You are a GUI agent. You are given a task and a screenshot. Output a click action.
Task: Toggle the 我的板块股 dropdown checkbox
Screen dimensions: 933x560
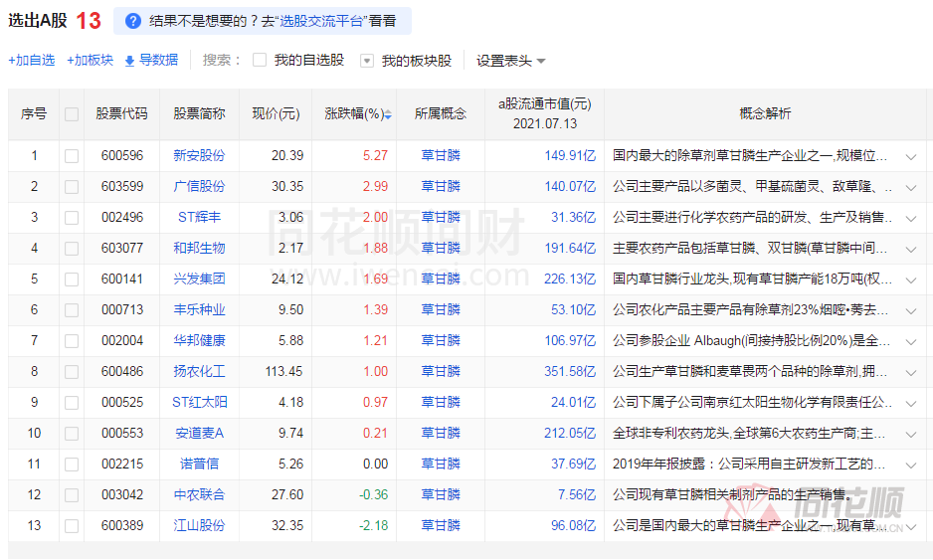coord(367,61)
